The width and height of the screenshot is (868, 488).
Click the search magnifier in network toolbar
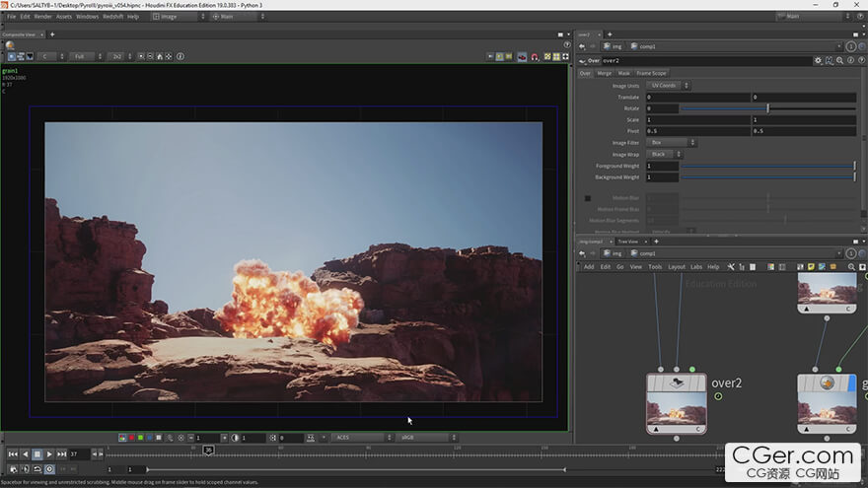[851, 266]
